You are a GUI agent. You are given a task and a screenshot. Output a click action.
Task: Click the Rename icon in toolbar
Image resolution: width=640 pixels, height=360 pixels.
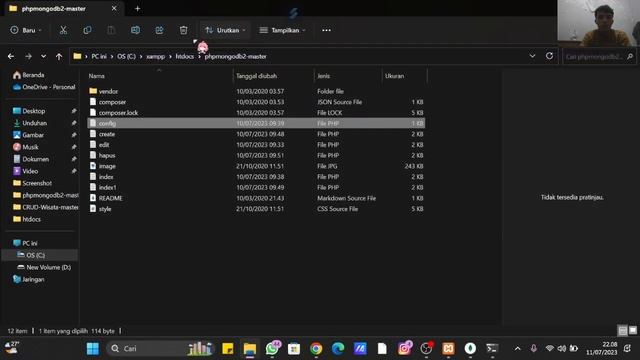[135, 30]
